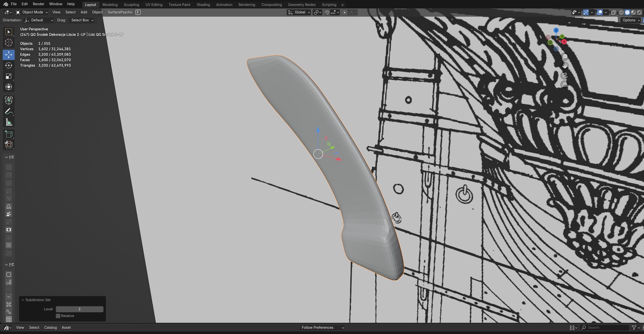This screenshot has height=334, width=644.
Task: Enable the Relative checkbox
Action: point(58,316)
